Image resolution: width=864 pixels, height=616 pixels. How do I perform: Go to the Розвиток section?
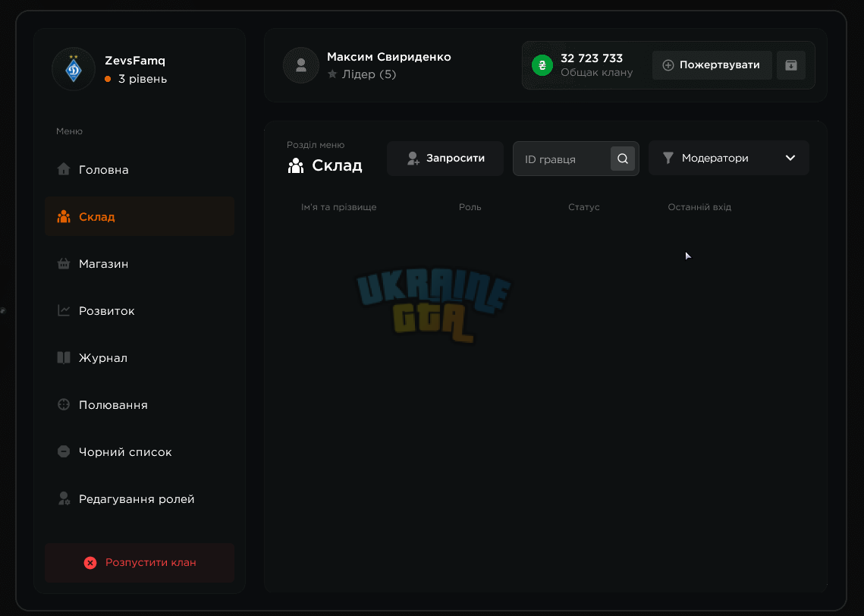pos(140,311)
